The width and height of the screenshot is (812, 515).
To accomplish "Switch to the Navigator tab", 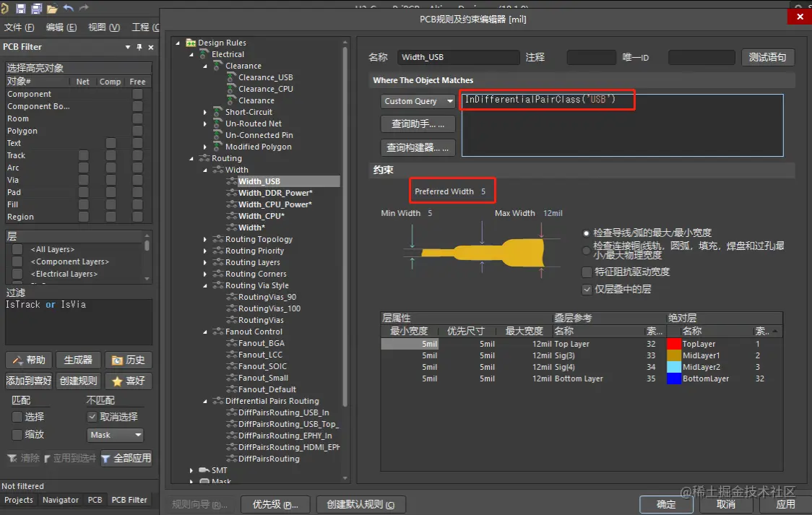I will click(61, 500).
